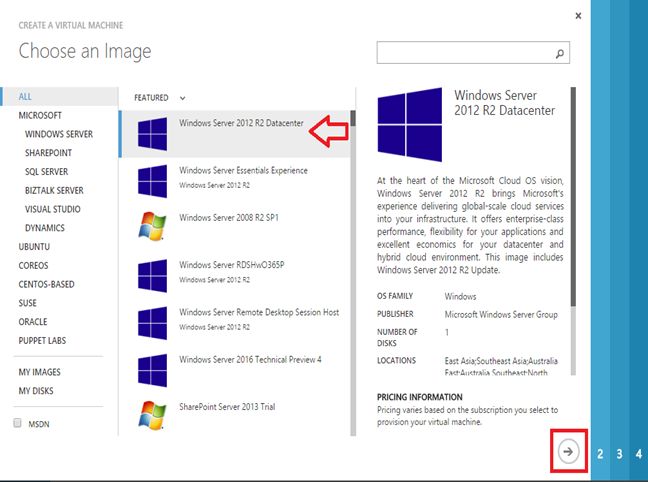The width and height of the screenshot is (648, 482).
Task: Click the NUMBER OF DISKS label
Action: [397, 337]
